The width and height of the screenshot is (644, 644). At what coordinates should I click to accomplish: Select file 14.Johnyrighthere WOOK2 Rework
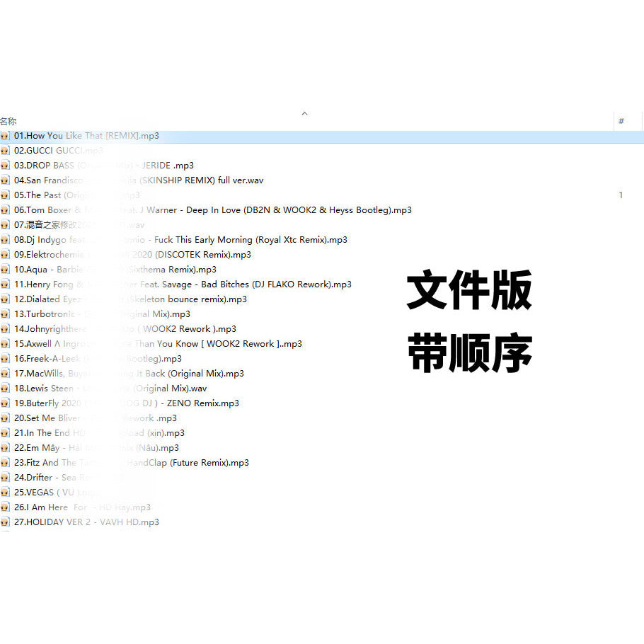point(125,329)
